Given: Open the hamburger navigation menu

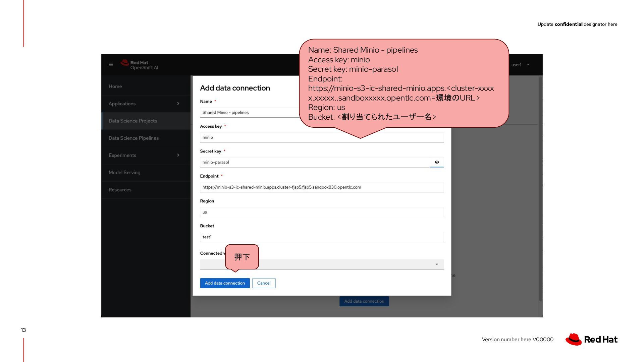Looking at the screenshot, I should tap(111, 64).
